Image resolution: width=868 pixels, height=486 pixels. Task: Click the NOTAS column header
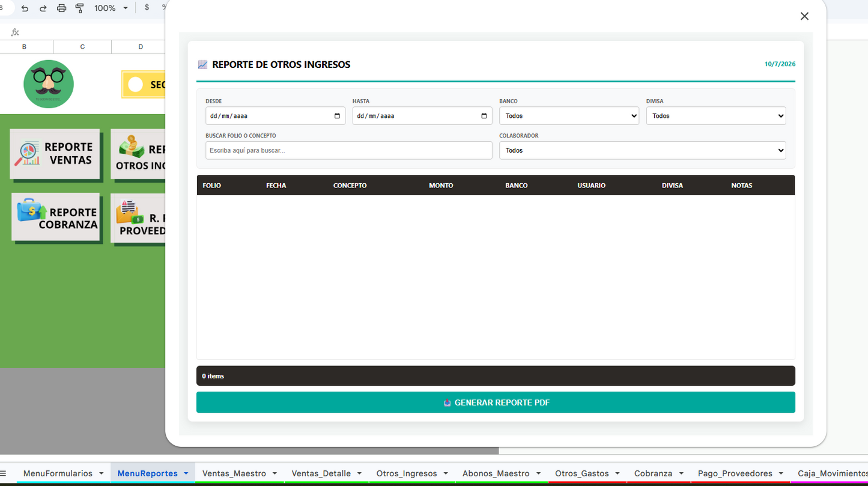742,186
